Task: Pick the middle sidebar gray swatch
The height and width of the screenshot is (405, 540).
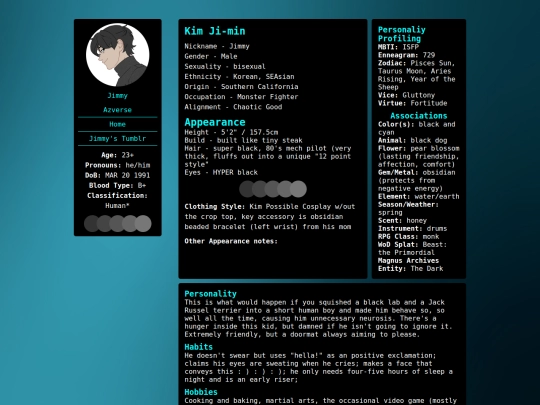Action: [117, 224]
